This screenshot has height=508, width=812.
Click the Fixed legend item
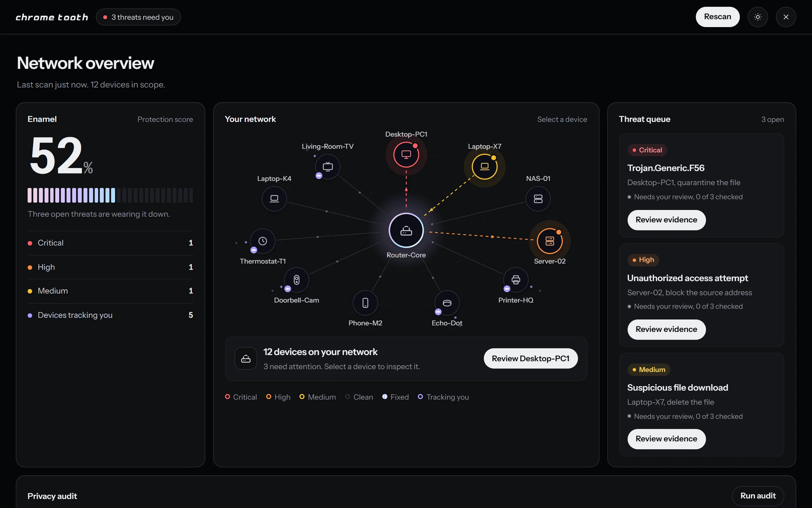coord(396,397)
